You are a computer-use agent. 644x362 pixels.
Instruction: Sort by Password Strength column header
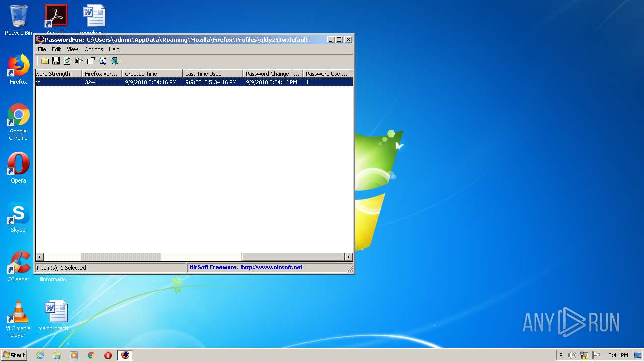click(58, 73)
